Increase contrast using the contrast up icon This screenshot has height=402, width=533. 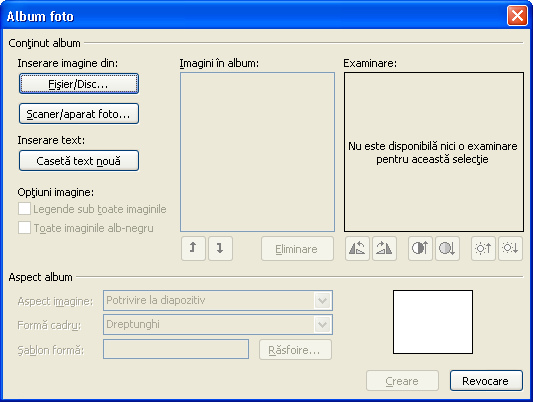(x=420, y=249)
